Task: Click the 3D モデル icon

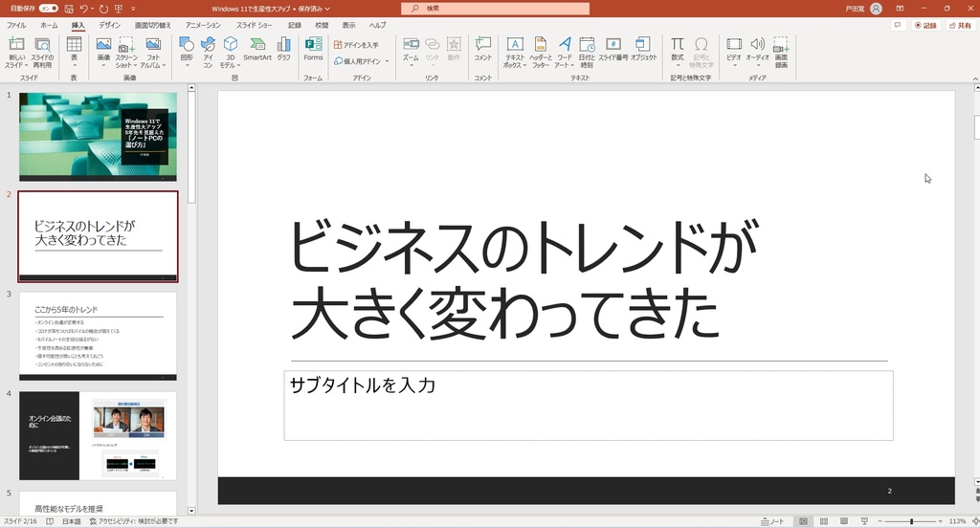Action: click(230, 52)
